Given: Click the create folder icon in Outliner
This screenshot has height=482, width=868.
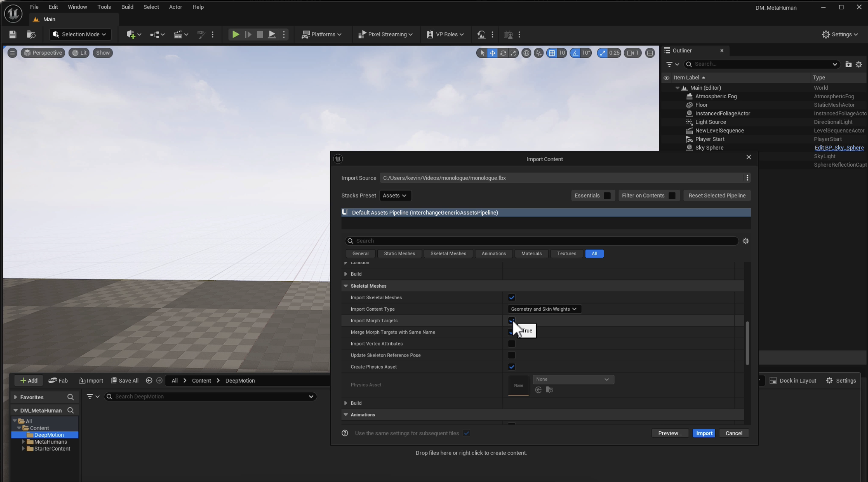Looking at the screenshot, I should click(x=848, y=64).
